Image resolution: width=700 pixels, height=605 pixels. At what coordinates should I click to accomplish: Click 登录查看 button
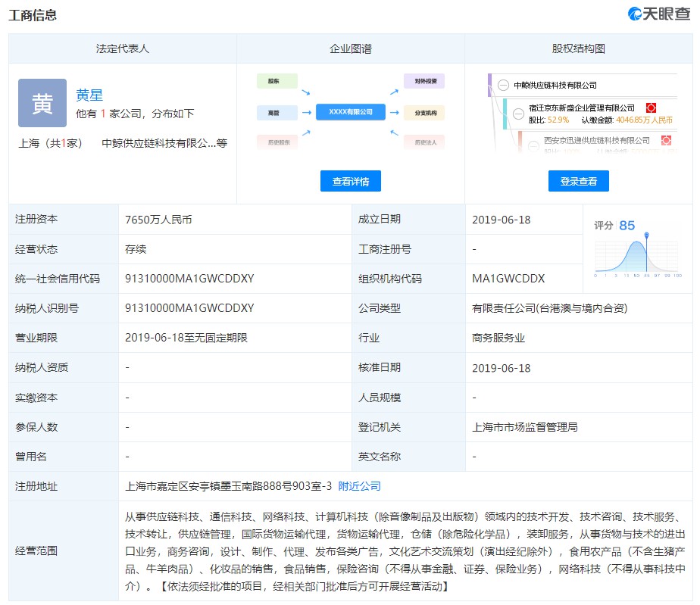pyautogui.click(x=579, y=181)
